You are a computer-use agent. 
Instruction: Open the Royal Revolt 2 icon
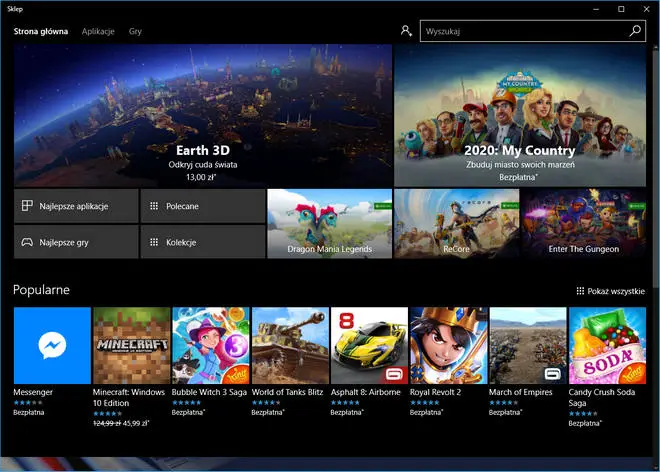coord(449,345)
